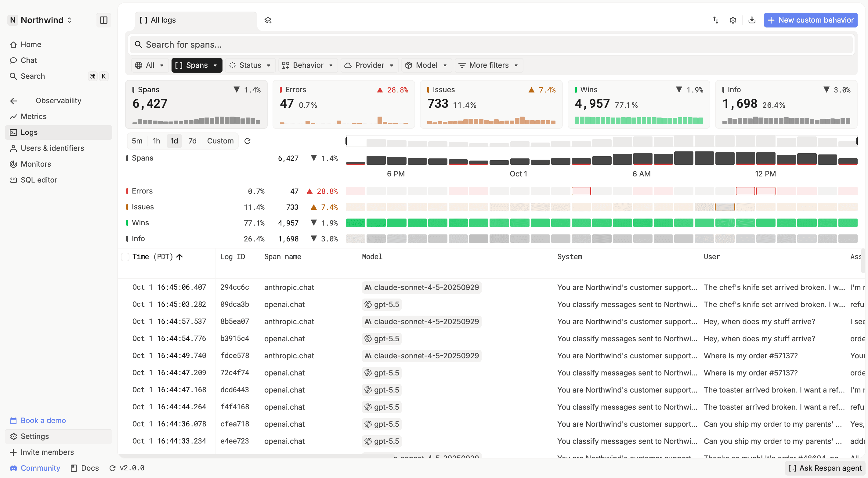The height and width of the screenshot is (478, 868).
Task: Click in the Search for spans field
Action: coord(491,45)
